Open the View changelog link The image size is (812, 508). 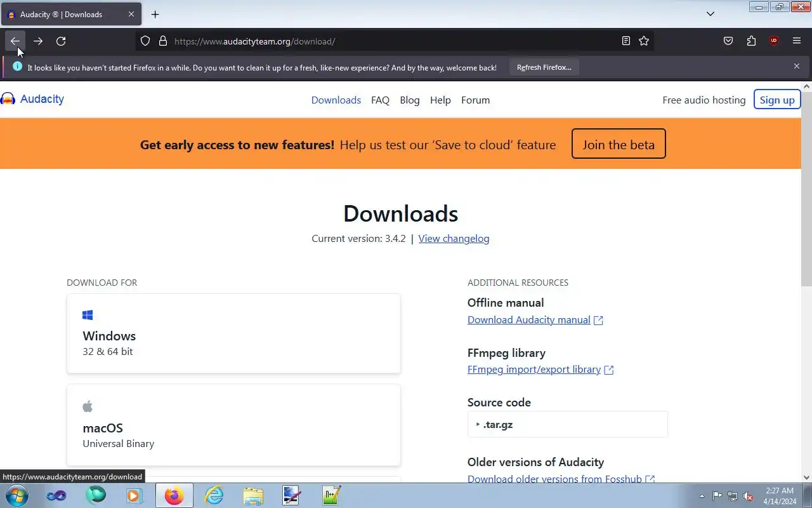[x=454, y=239]
